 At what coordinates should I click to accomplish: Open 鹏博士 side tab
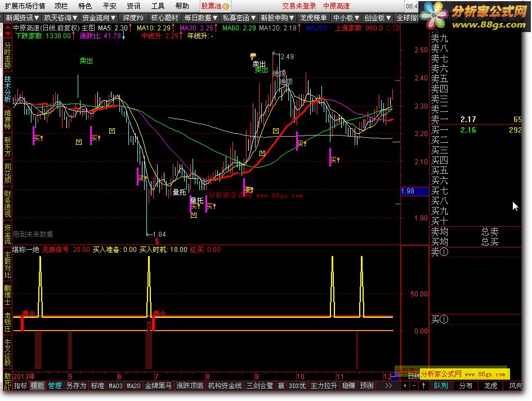click(7, 295)
